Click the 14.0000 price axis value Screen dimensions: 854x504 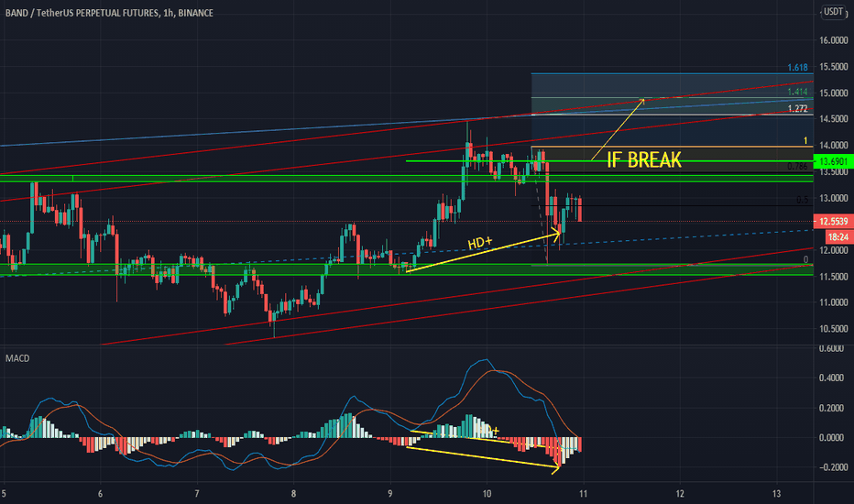[833, 145]
